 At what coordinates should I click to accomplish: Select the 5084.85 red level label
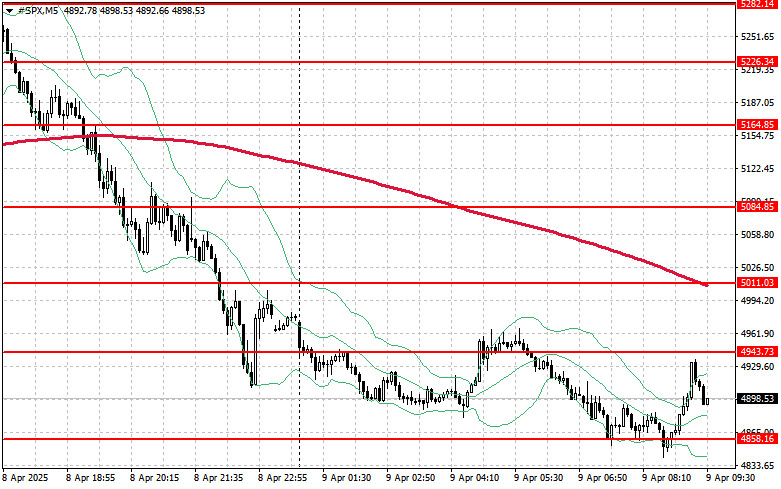click(758, 207)
